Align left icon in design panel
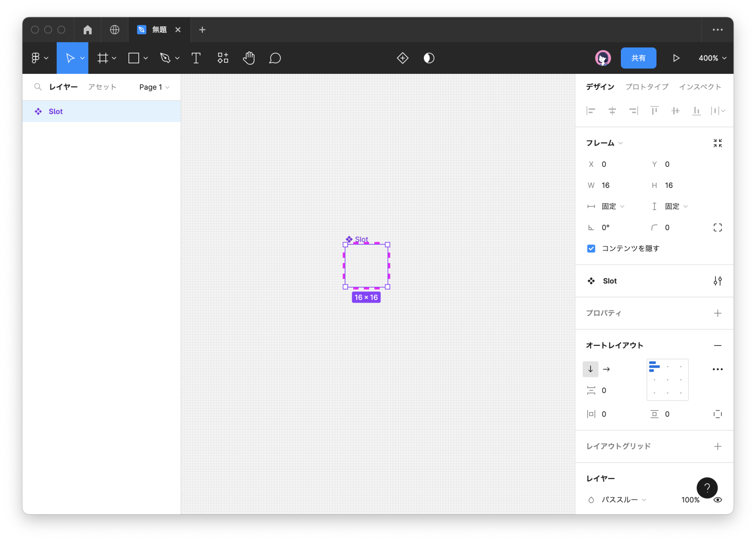Screen dimensions: 756x542 591,111
